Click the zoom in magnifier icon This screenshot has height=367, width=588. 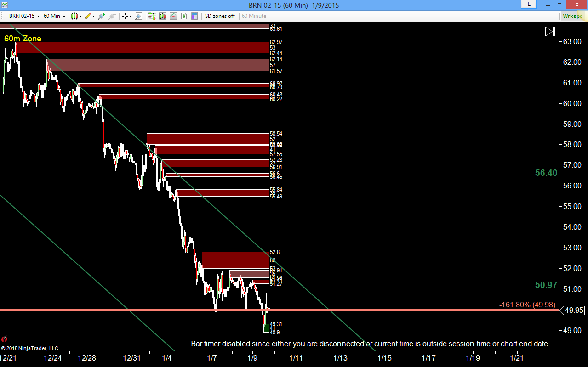(x=102, y=16)
